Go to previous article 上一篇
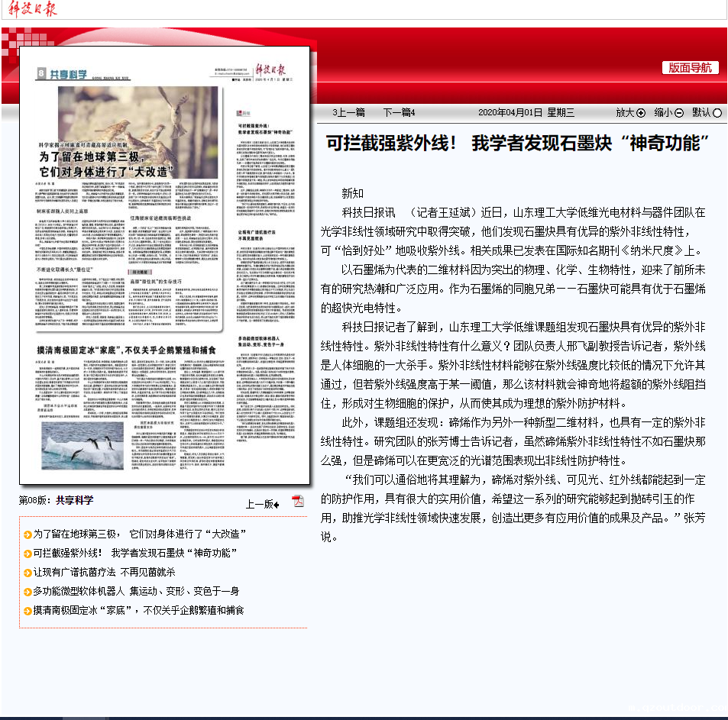The image size is (728, 720). pyautogui.click(x=349, y=113)
